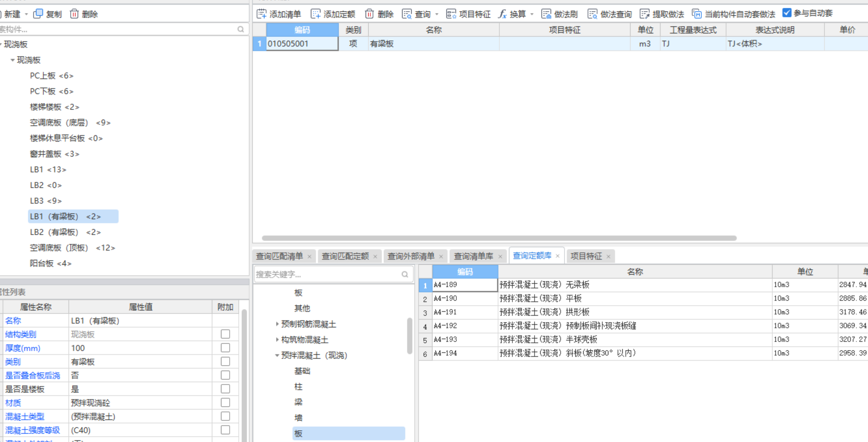Click the 删除 delete icon in left toolbar

74,14
